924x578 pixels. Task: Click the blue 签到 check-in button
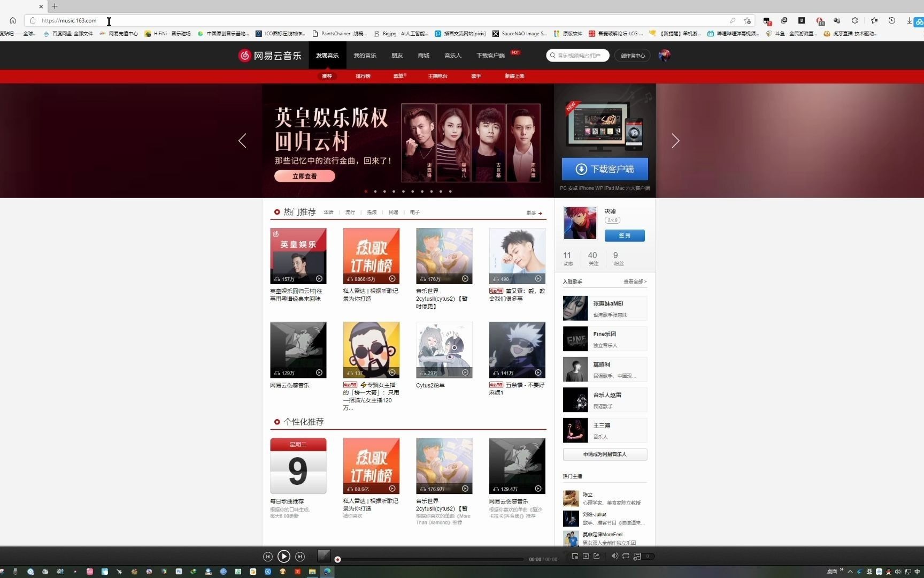click(625, 235)
